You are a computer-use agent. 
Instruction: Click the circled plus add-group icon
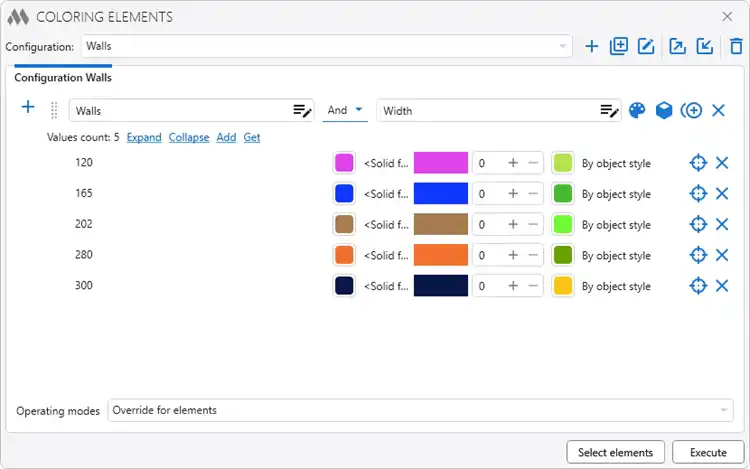click(x=691, y=110)
